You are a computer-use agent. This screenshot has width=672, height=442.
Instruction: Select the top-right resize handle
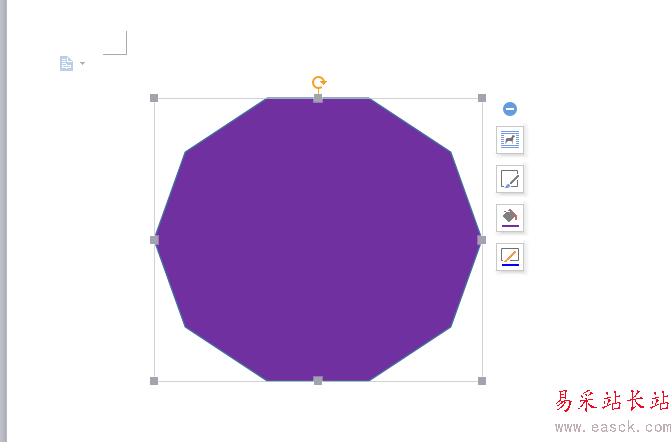(x=482, y=98)
